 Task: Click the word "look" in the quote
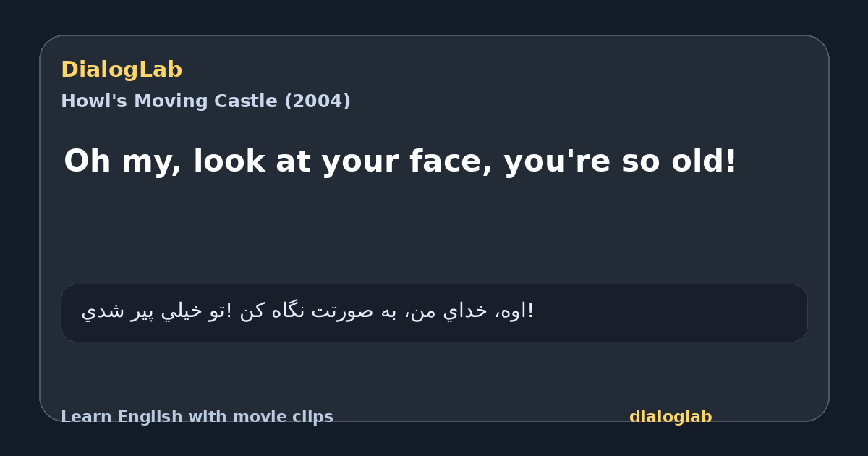[229, 161]
